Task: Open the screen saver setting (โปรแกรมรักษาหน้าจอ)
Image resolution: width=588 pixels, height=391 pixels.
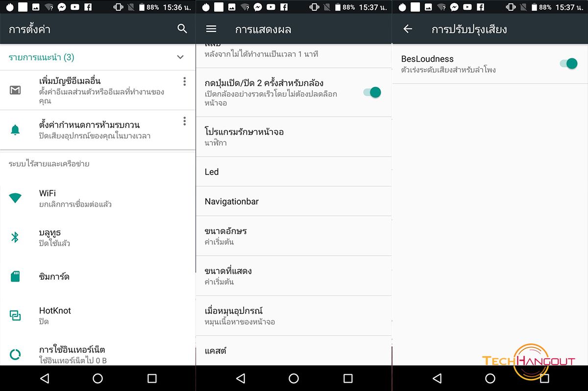Action: coord(294,137)
